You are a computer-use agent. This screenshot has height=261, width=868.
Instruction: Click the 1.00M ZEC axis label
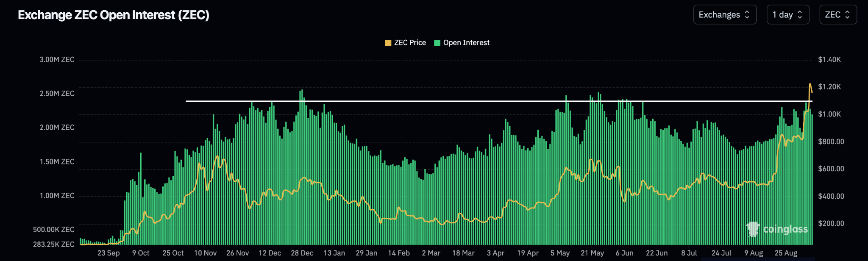57,196
